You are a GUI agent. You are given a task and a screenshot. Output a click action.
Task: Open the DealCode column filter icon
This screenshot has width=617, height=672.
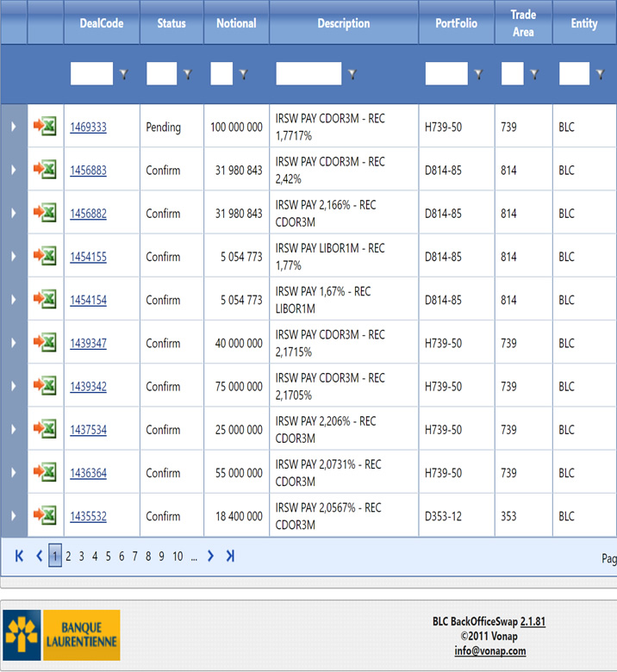[123, 75]
